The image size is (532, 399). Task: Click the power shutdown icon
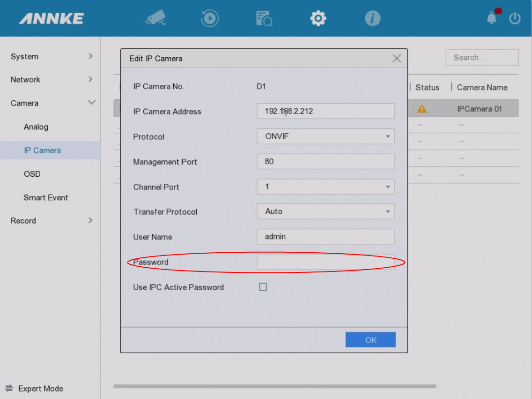[515, 18]
